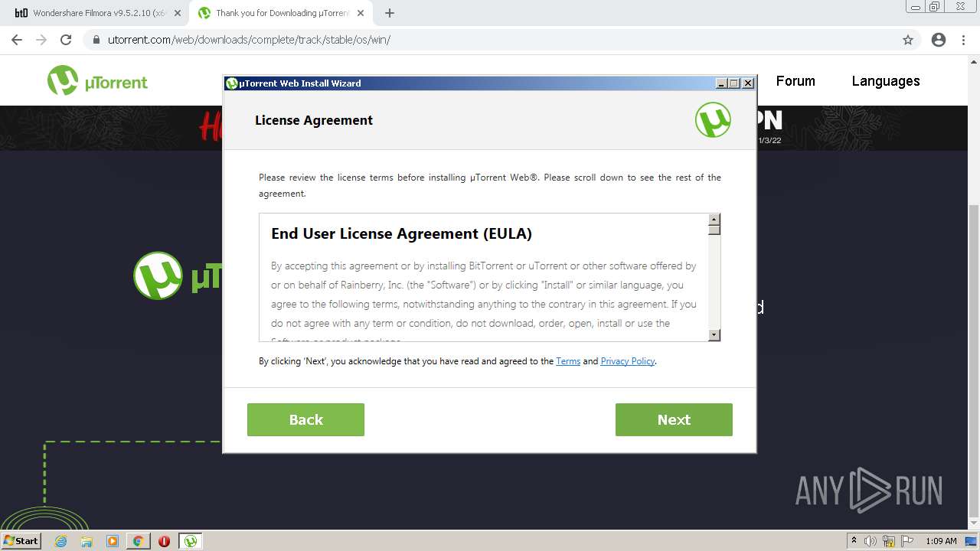Minimize the µTorrent Web Install Wizard
This screenshot has height=551, width=980.
point(721,83)
